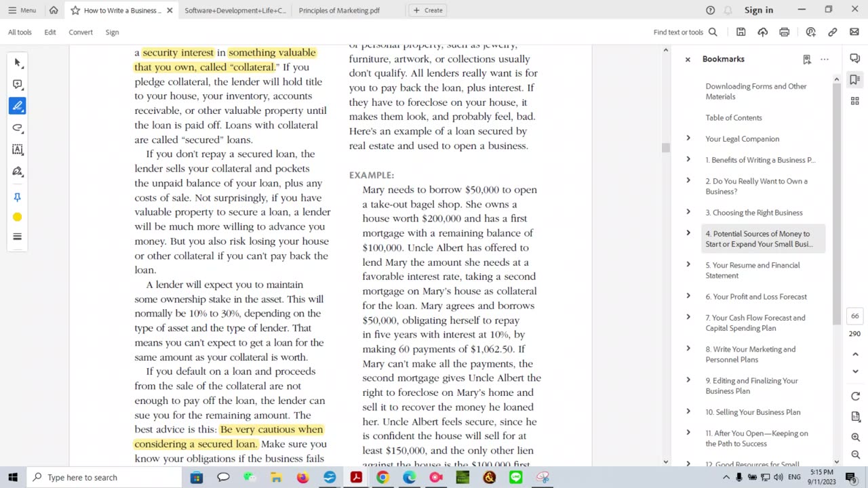Open Firefox from the taskbar
This screenshot has width=868, height=488.
point(302,477)
